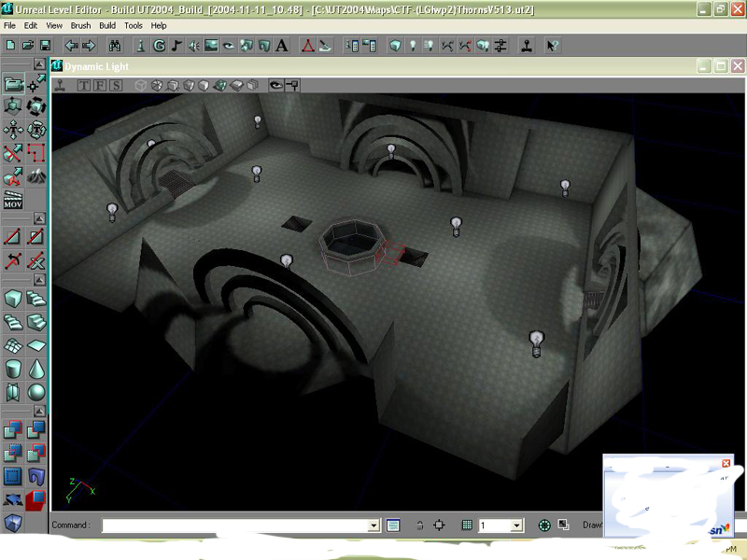Open the Command history dropdown

[x=375, y=525]
